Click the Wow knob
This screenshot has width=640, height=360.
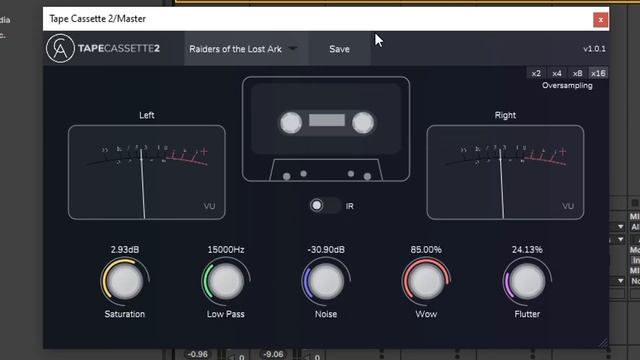tap(426, 281)
